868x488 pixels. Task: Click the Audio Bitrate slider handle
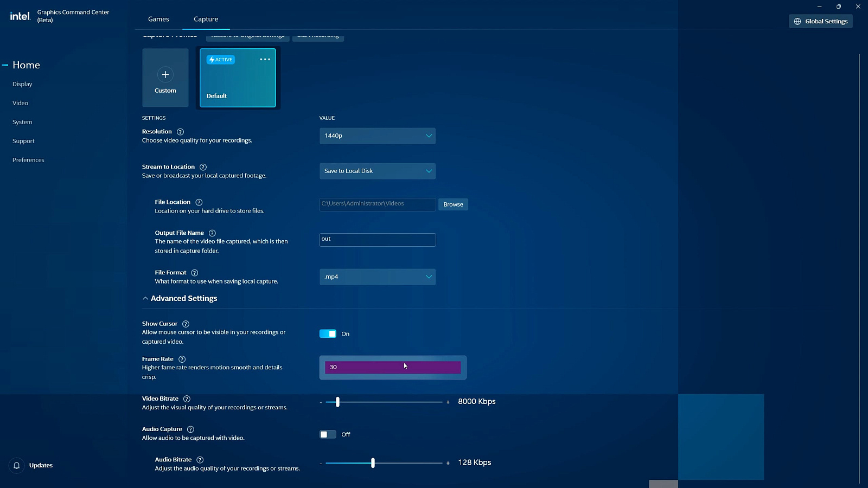click(x=373, y=463)
